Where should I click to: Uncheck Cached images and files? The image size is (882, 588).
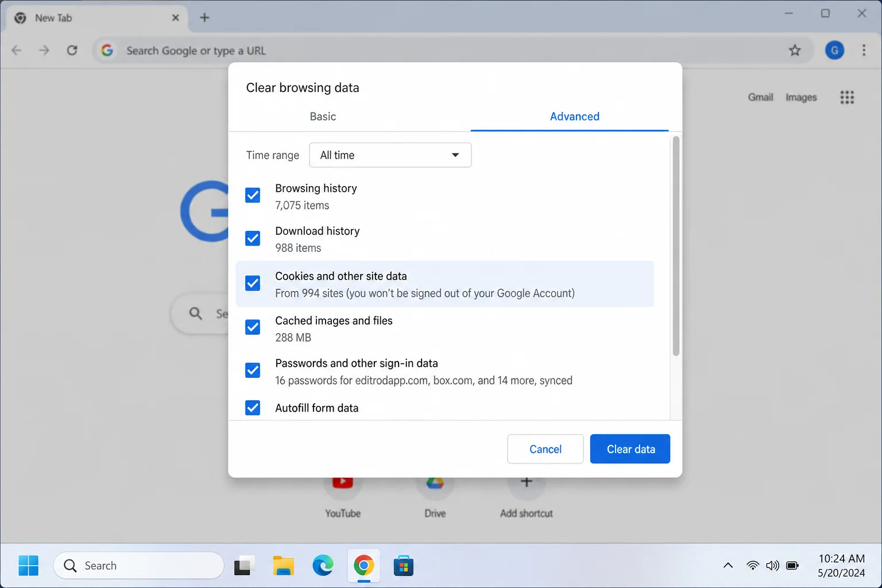[x=253, y=327]
